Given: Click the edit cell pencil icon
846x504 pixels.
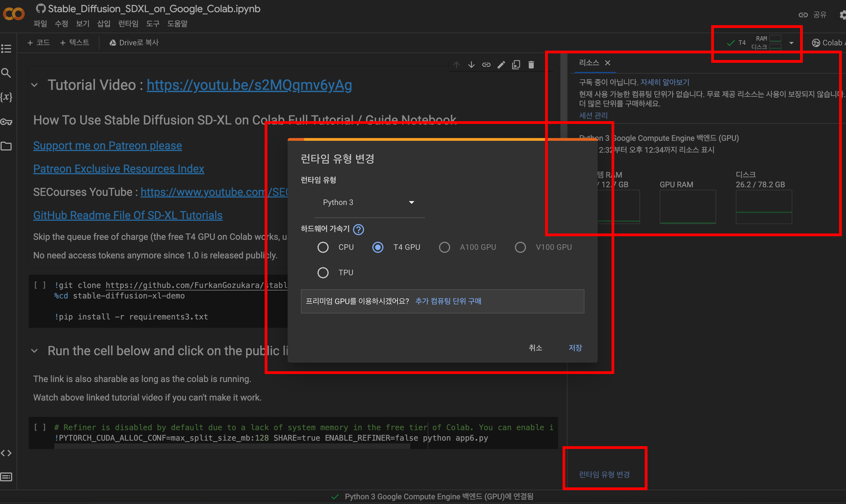Looking at the screenshot, I should 501,64.
